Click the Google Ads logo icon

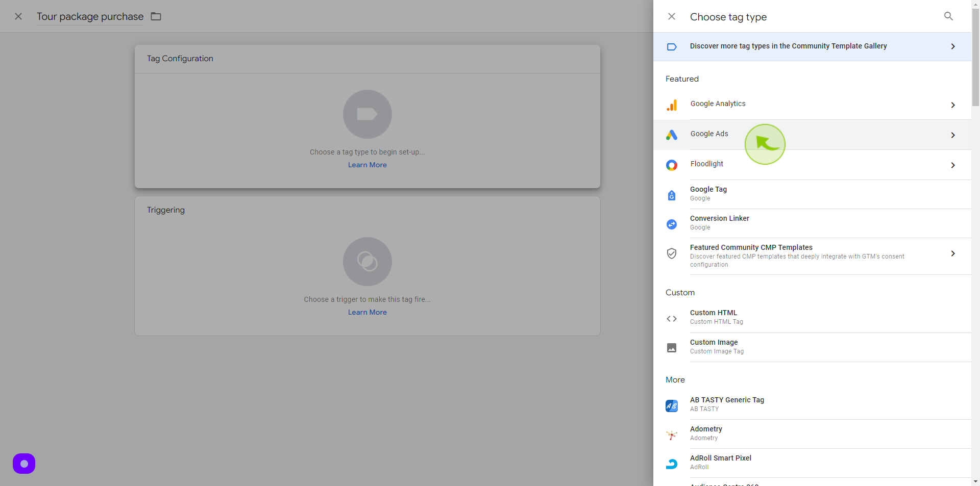672,135
